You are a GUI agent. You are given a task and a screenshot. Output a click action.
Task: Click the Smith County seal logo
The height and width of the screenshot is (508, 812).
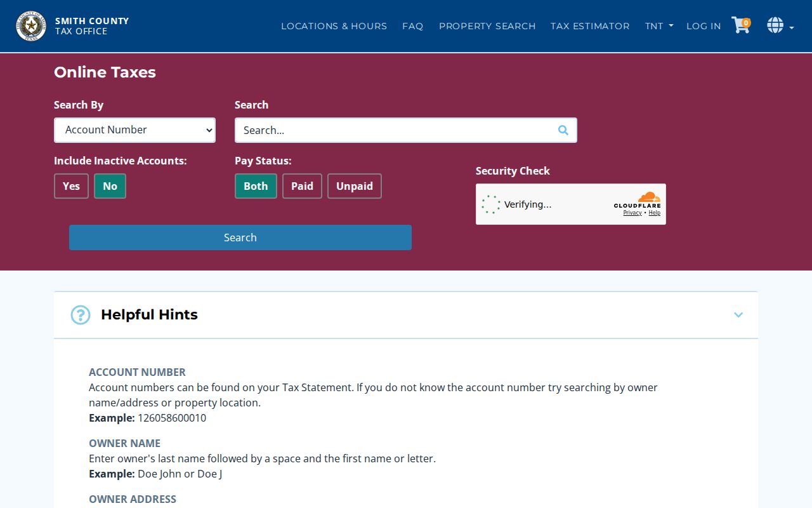tap(31, 26)
